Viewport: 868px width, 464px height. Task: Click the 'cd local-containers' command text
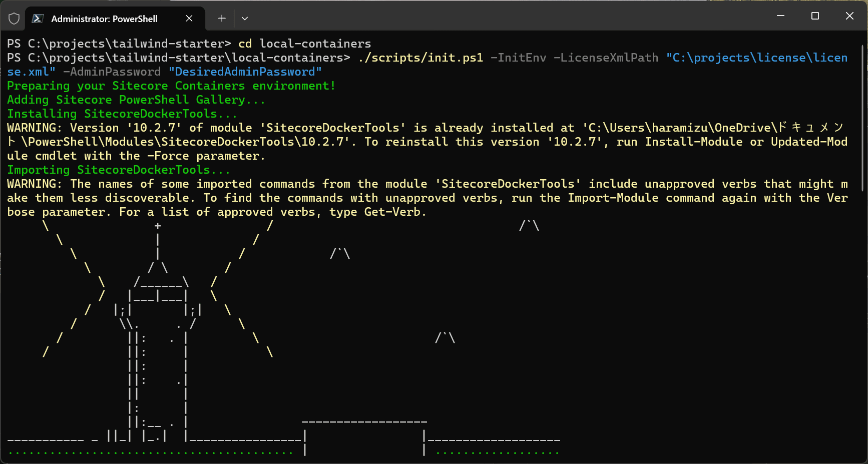(304, 44)
